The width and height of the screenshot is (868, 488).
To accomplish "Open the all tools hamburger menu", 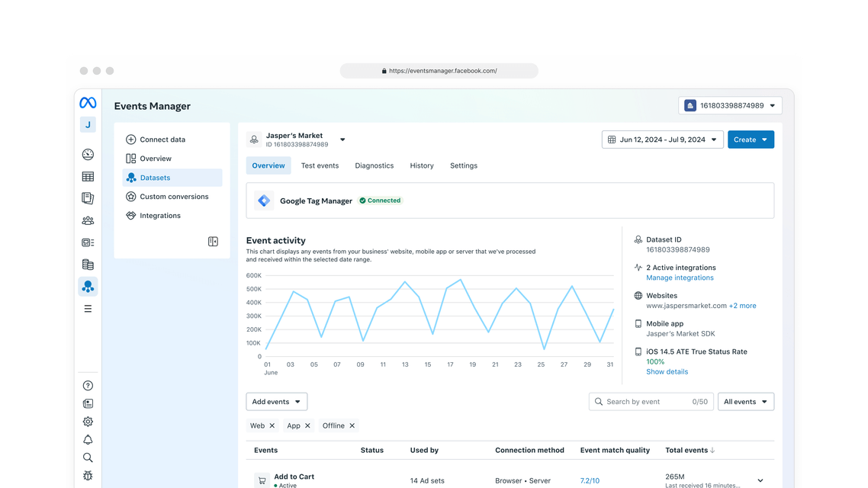I will pyautogui.click(x=88, y=309).
